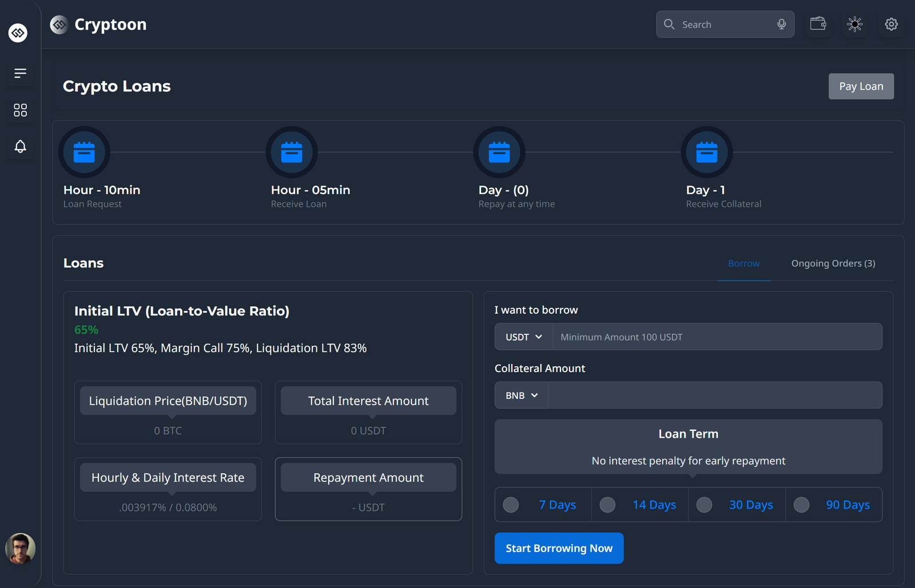Screen dimensions: 915x588
Task: Open notifications via the bell icon
Action: (20, 147)
